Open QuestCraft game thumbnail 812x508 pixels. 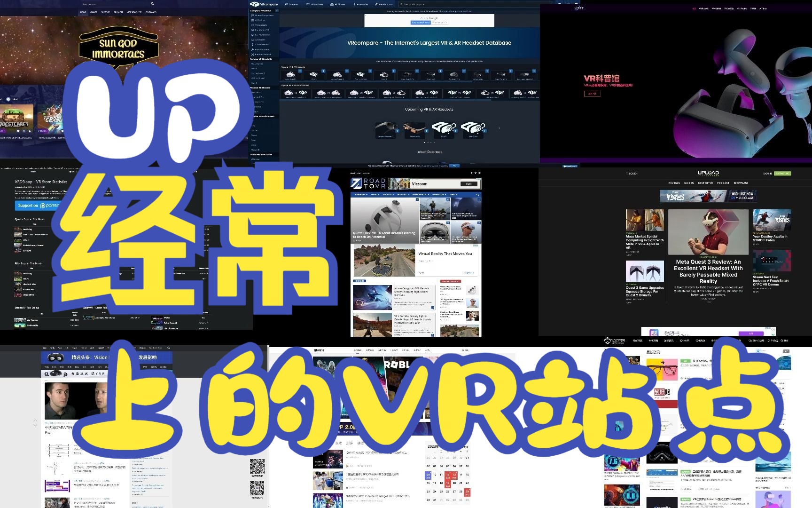(17, 119)
